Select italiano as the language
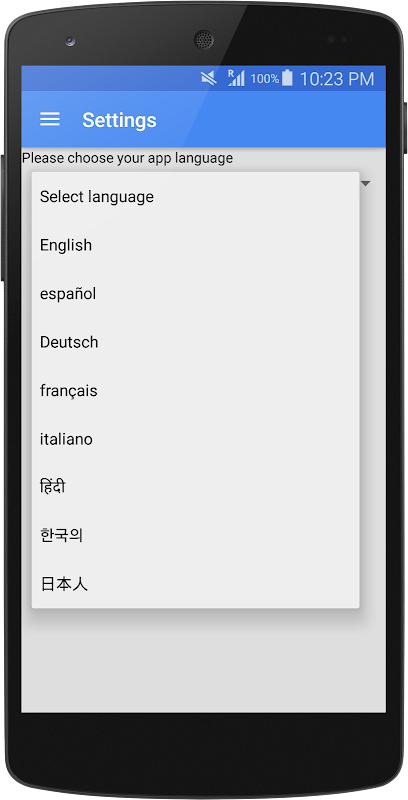Image resolution: width=408 pixels, height=800 pixels. click(x=195, y=439)
